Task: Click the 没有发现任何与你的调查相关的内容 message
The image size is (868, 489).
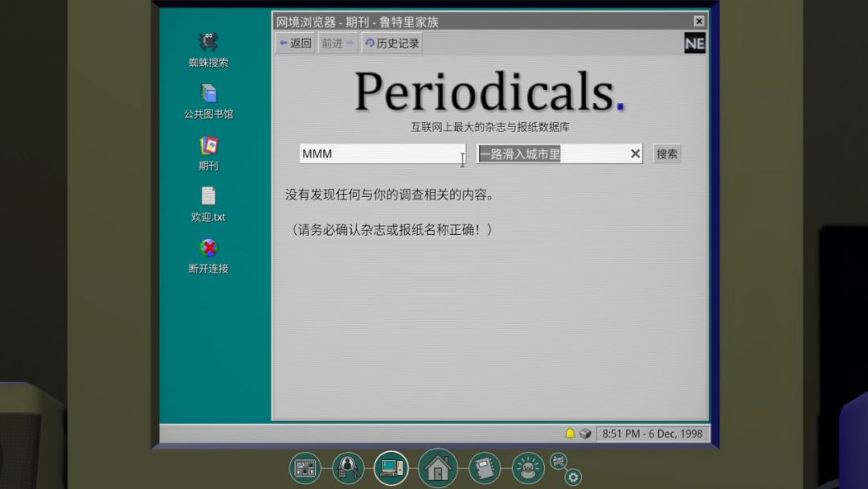Action: pyautogui.click(x=390, y=195)
